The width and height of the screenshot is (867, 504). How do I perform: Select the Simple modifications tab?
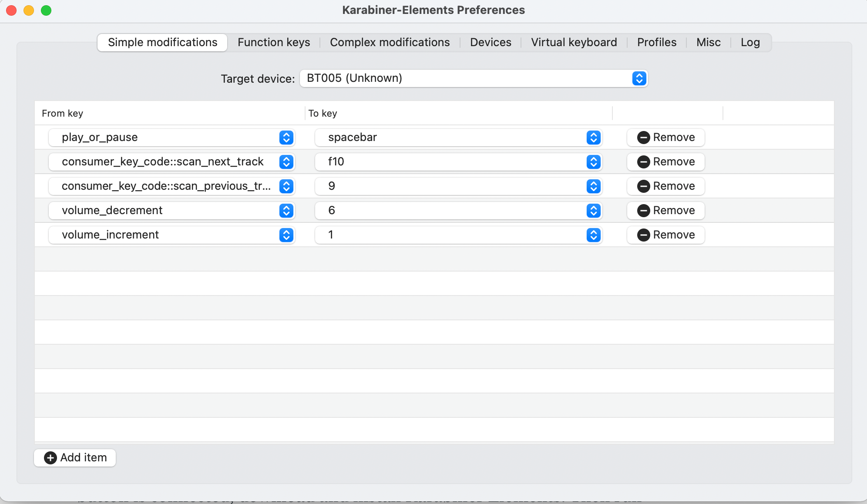[162, 42]
